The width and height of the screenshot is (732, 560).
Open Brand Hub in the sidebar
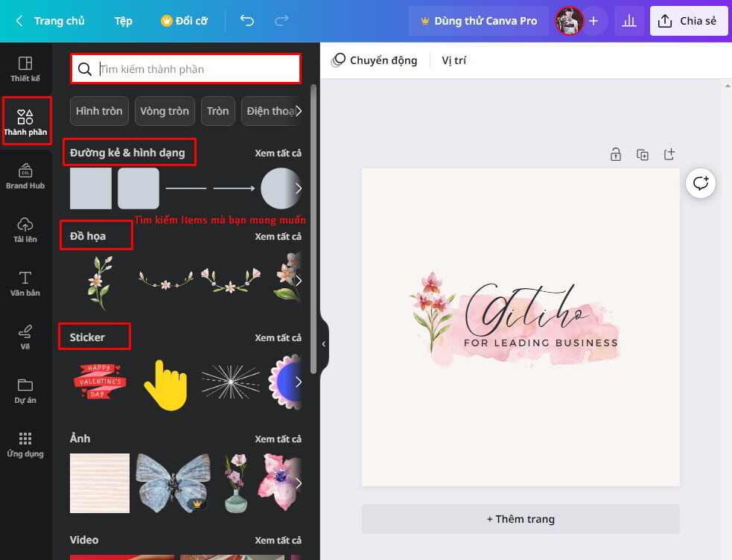(x=25, y=176)
